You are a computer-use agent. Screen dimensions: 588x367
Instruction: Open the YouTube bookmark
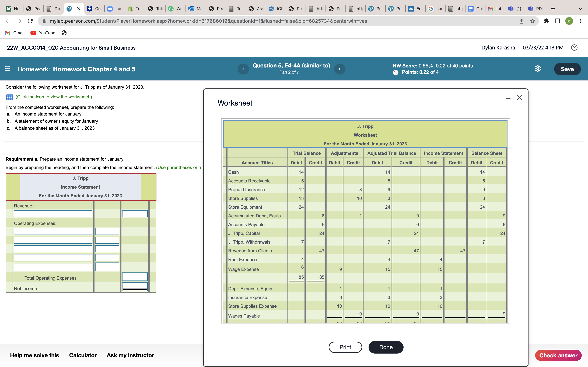43,33
